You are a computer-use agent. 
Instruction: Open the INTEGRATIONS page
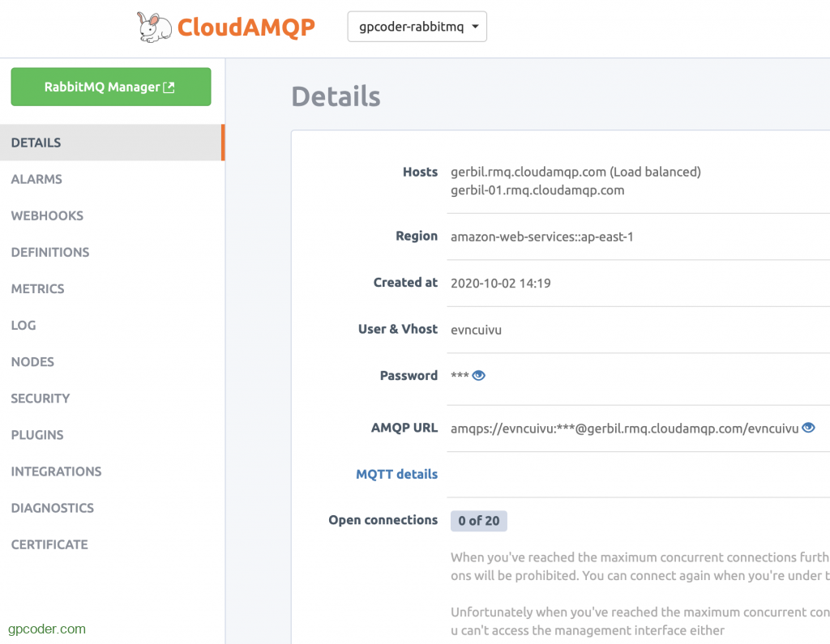tap(56, 471)
